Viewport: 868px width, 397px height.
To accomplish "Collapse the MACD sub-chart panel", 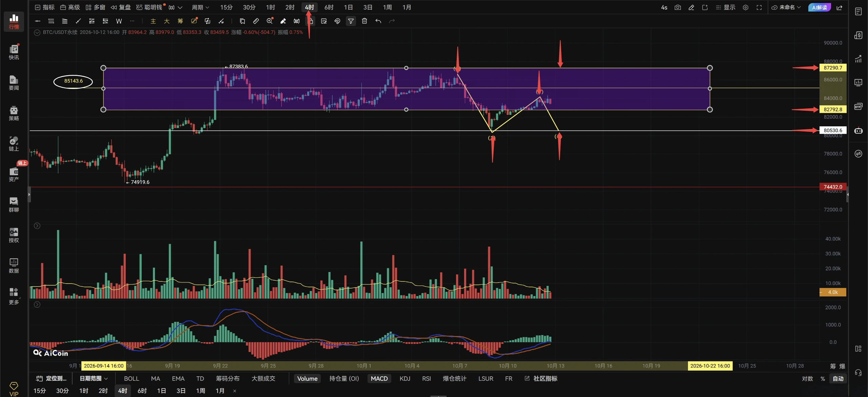I will tap(37, 305).
